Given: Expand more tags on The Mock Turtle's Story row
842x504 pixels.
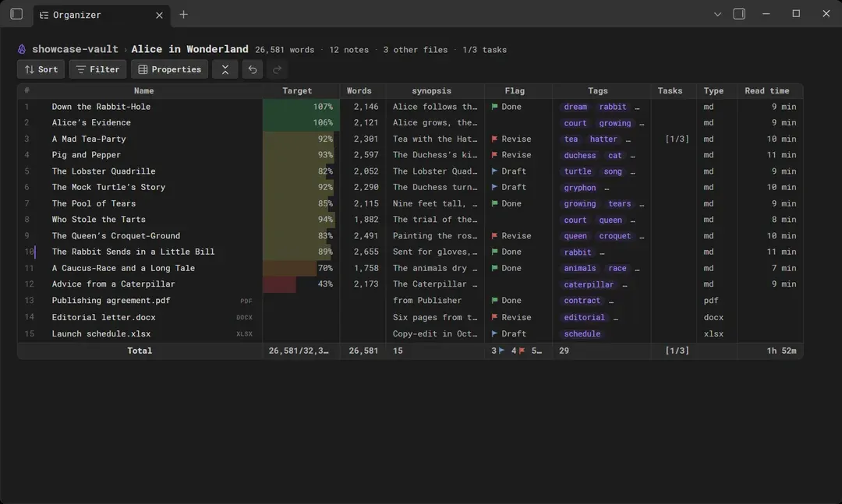Looking at the screenshot, I should coord(607,189).
